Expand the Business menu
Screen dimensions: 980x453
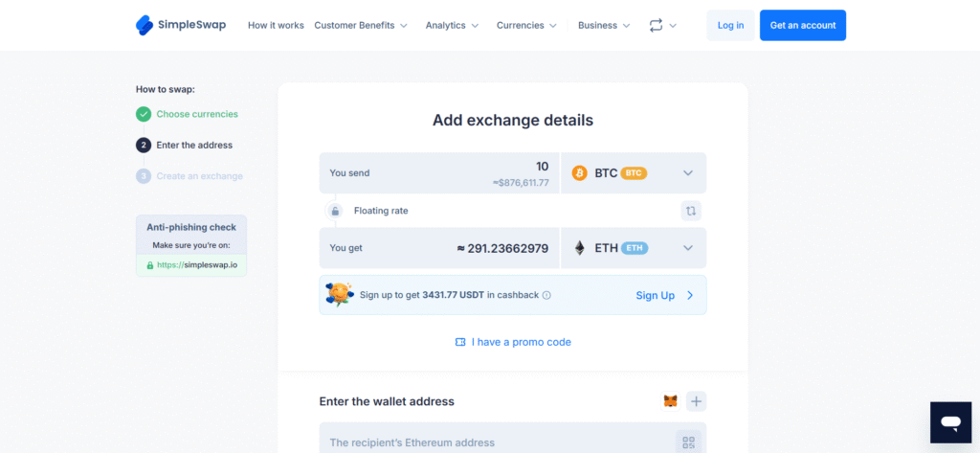604,26
